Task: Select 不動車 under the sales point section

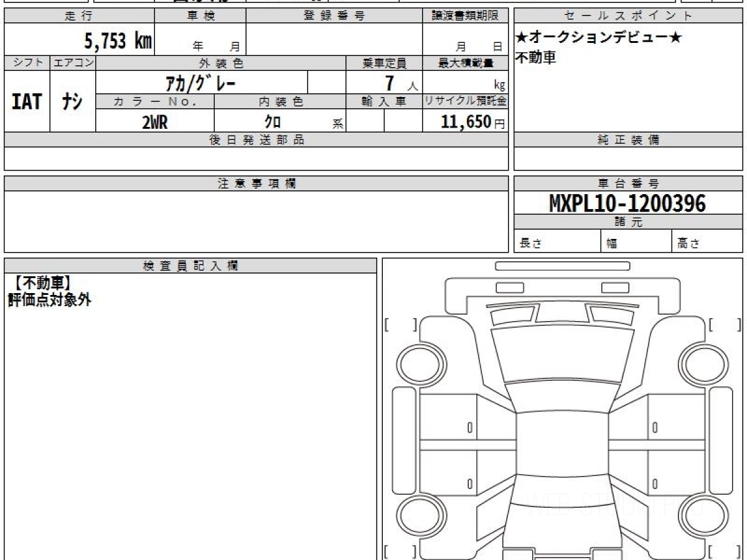Action: click(x=536, y=58)
